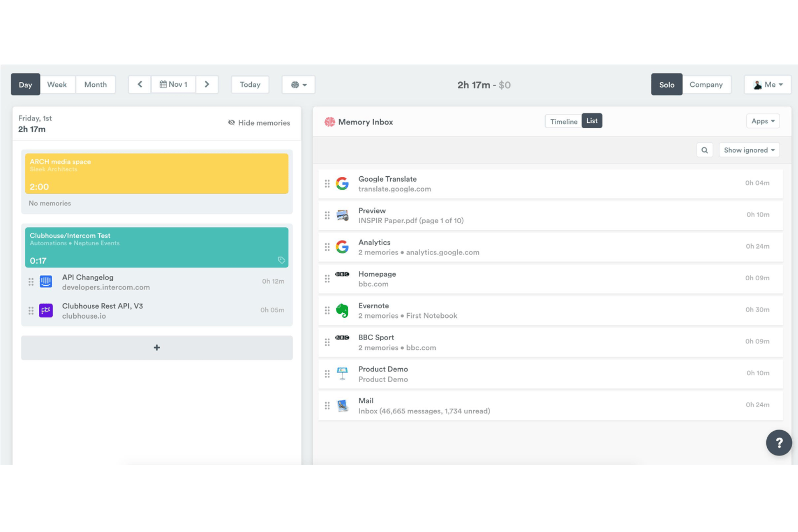Switch Memory Inbox to List view
The height and width of the screenshot is (532, 798).
592,121
